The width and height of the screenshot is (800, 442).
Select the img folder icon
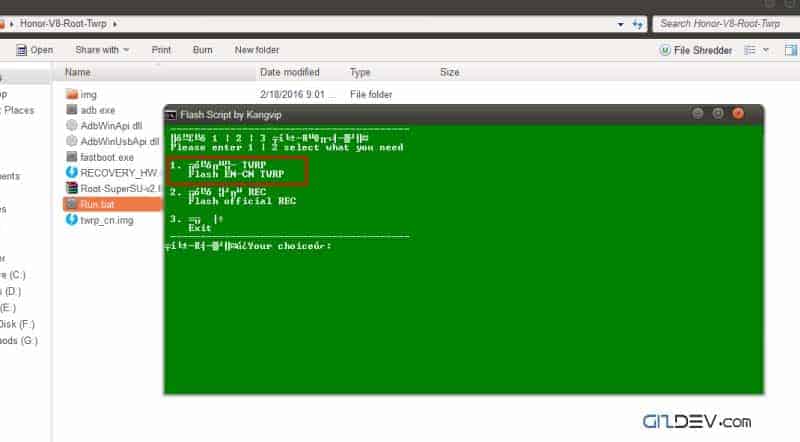tap(72, 94)
